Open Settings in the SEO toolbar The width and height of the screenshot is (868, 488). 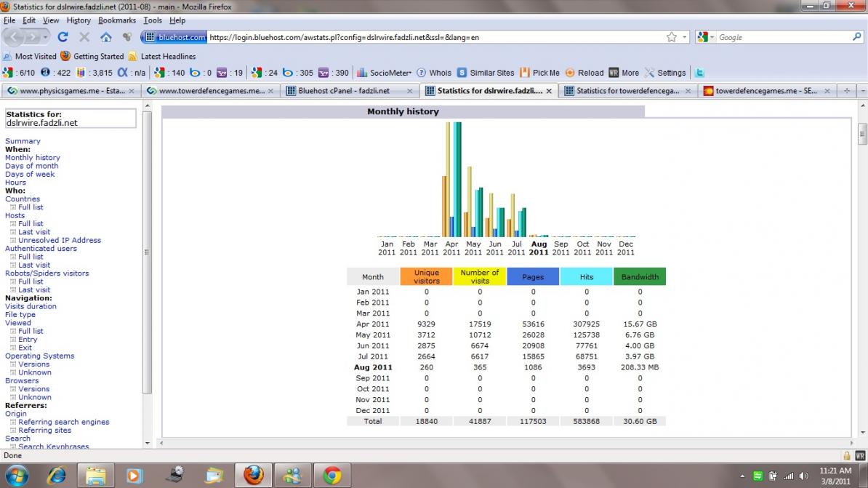point(666,73)
